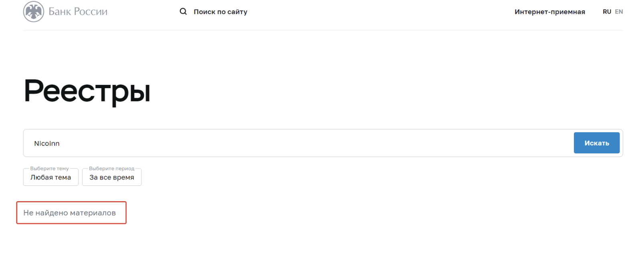This screenshot has width=644, height=254.
Task: Open the «Банк России» wordmark homepage link
Action: (x=78, y=12)
